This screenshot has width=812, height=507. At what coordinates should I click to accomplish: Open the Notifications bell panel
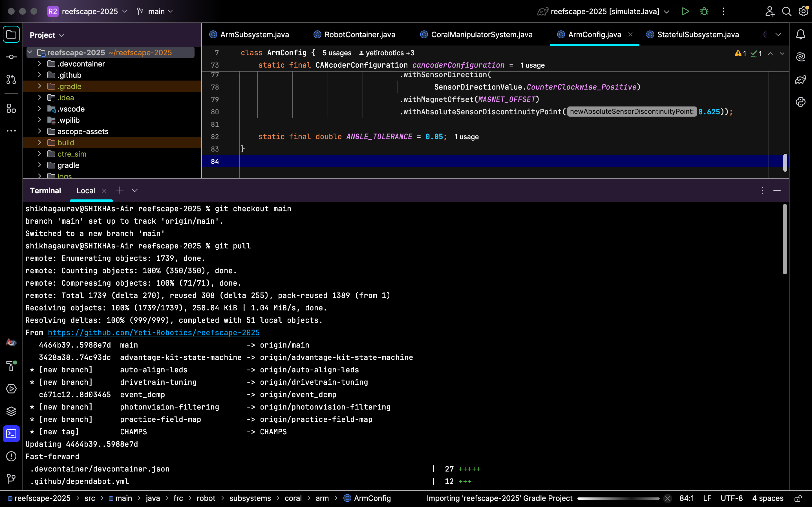coord(801,34)
